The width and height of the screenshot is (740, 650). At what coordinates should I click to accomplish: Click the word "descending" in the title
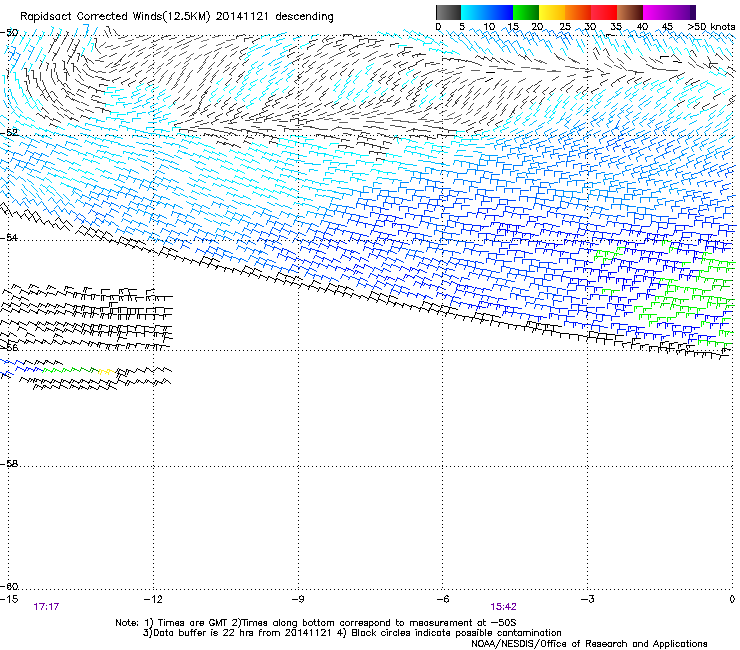[304, 17]
